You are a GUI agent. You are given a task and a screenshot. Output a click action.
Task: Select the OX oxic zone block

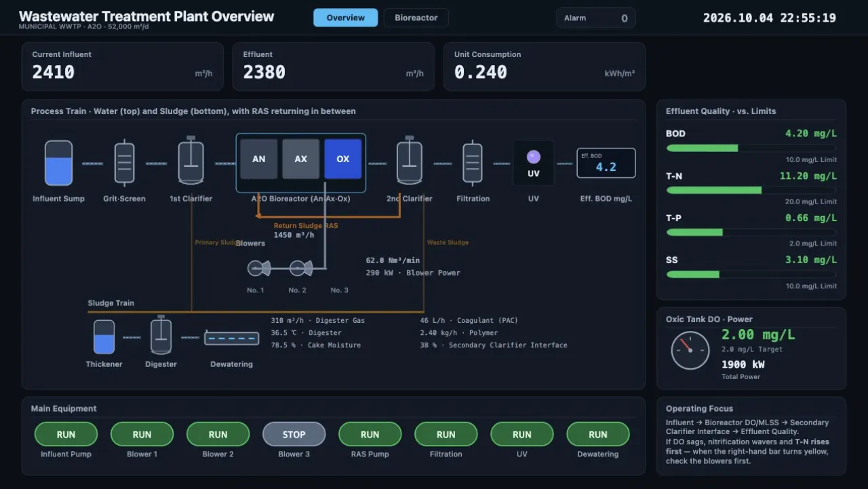point(343,159)
